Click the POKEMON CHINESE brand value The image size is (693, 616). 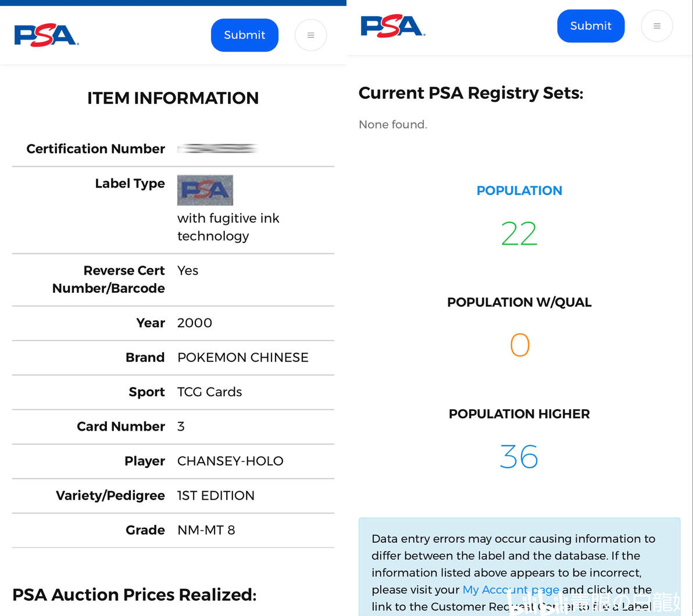pos(243,357)
